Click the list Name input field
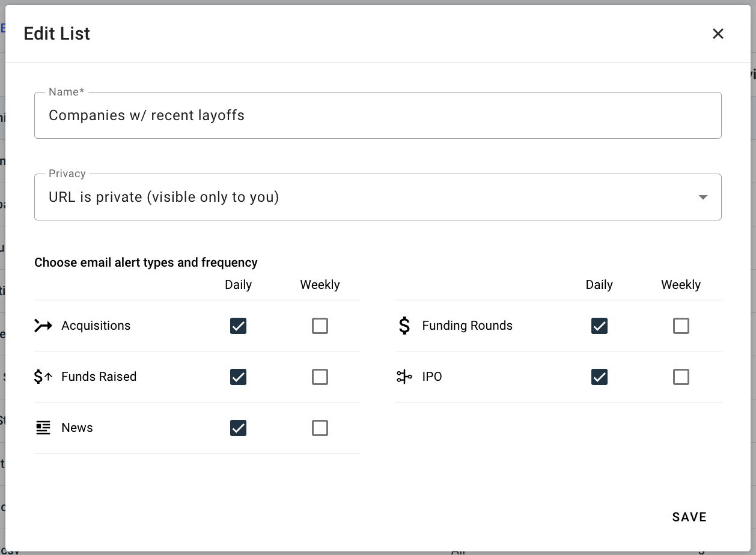Viewport: 756px width, 555px height. coord(378,115)
